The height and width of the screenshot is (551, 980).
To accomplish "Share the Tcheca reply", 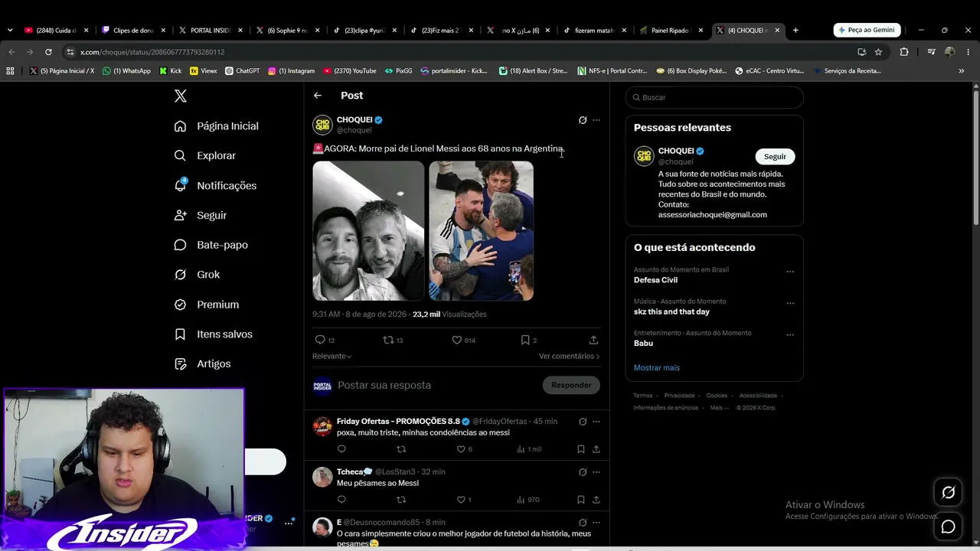I will pos(596,500).
